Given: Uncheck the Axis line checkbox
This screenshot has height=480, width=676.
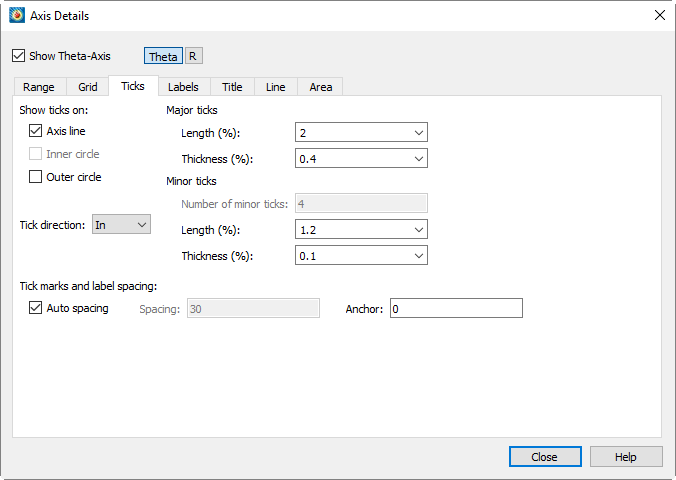Looking at the screenshot, I should 35,131.
